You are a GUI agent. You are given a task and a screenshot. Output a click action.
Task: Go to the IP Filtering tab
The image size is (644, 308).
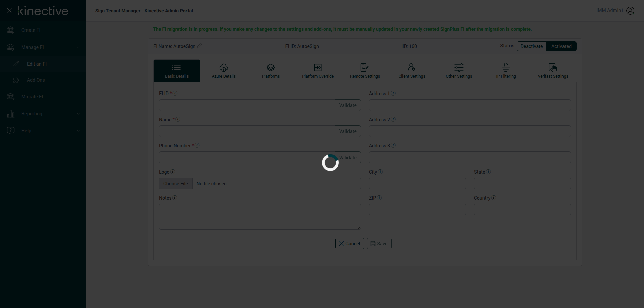[x=506, y=71]
